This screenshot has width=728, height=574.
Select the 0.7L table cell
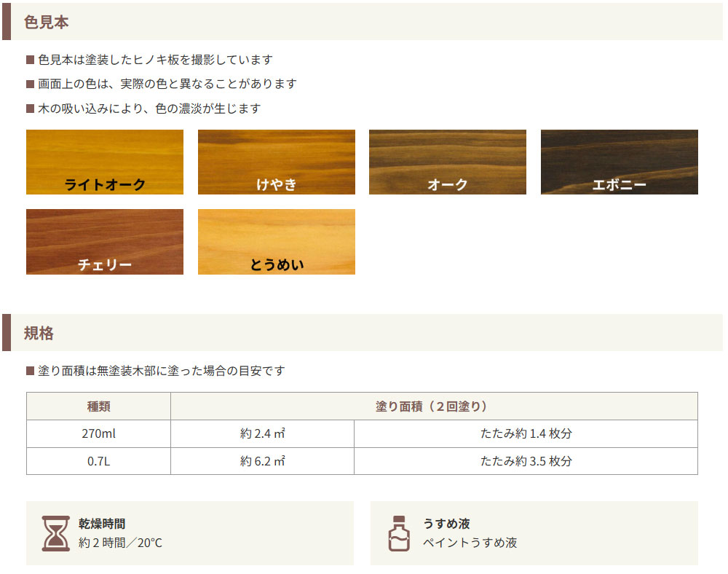[x=99, y=461]
